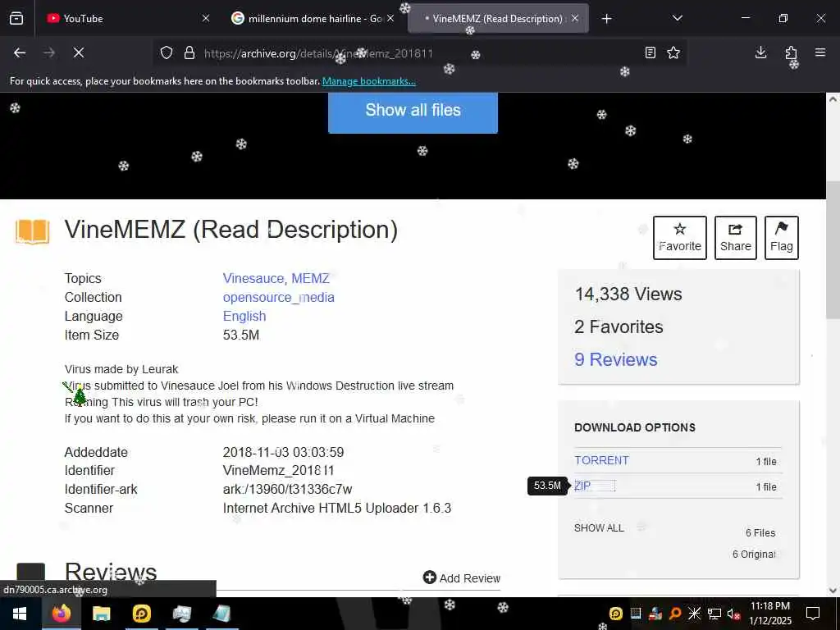Screen dimensions: 840x630
Task: Open tracking protection shield icon
Action: pyautogui.click(x=167, y=53)
